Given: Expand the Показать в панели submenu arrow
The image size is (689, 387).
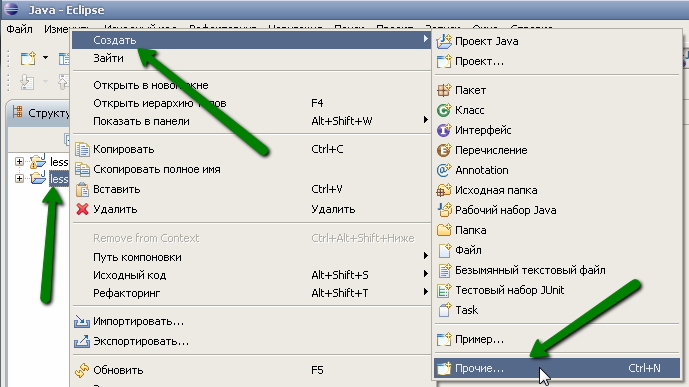Looking at the screenshot, I should click(x=425, y=120).
